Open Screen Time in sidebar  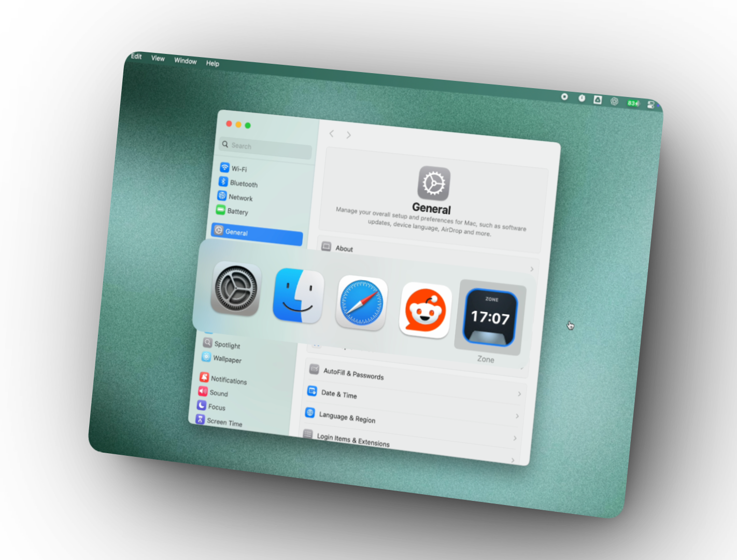pos(219,421)
